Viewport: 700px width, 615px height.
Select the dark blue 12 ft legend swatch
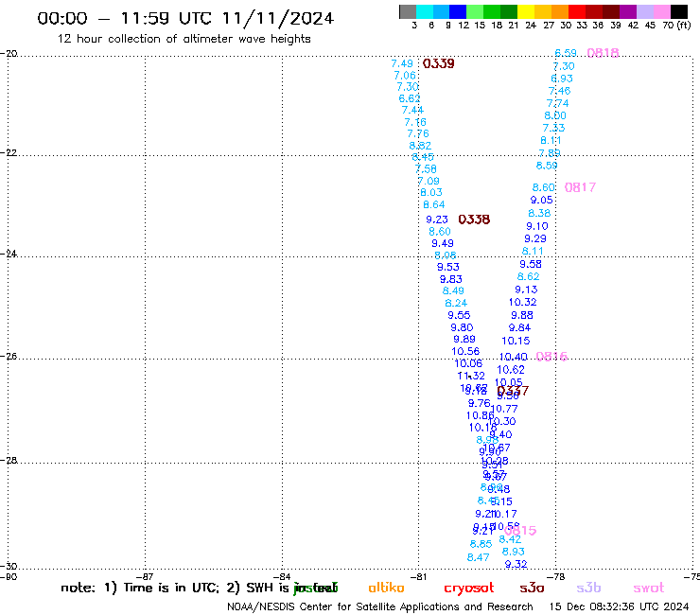(x=458, y=11)
